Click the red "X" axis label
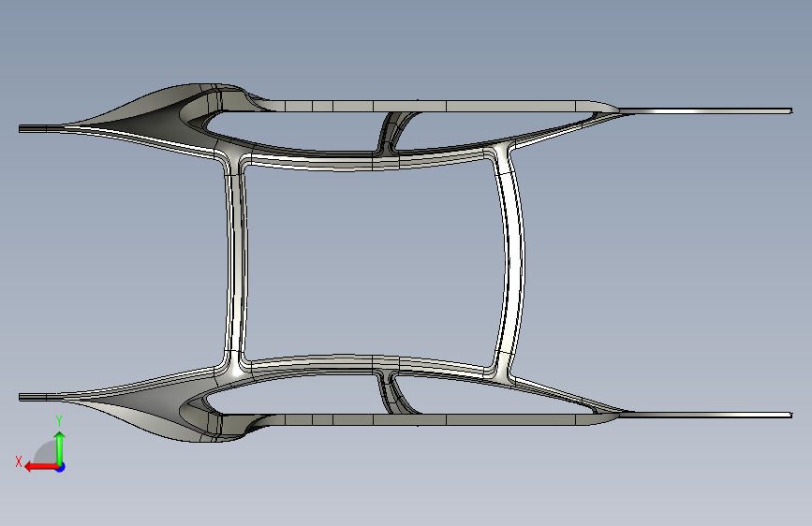The height and width of the screenshot is (526, 812). (x=19, y=461)
